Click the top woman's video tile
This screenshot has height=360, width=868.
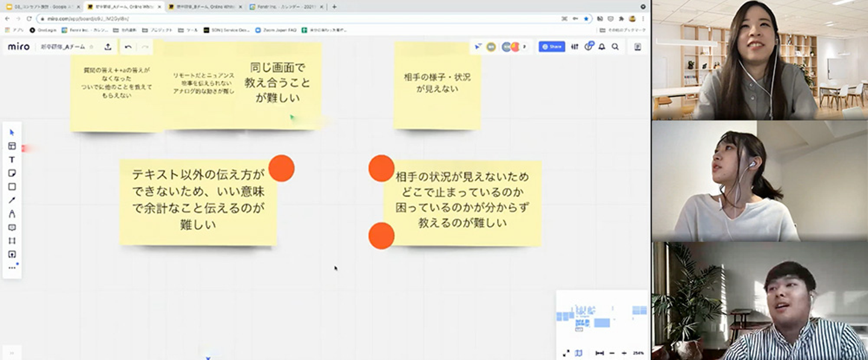(759, 60)
